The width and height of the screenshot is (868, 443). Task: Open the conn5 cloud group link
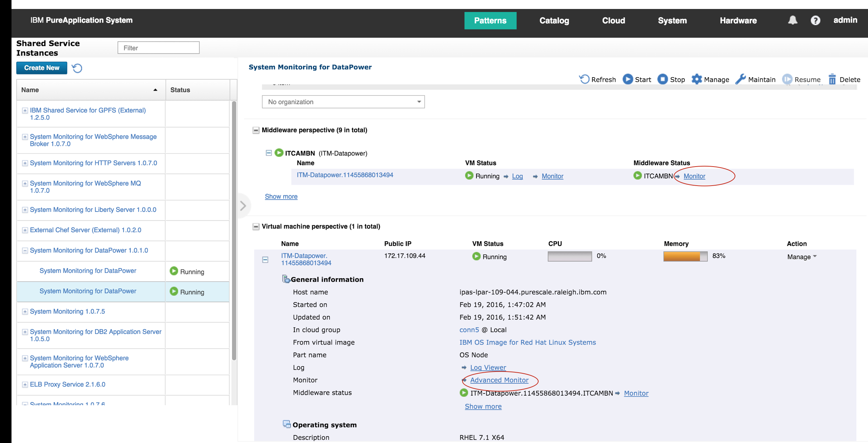click(x=469, y=330)
